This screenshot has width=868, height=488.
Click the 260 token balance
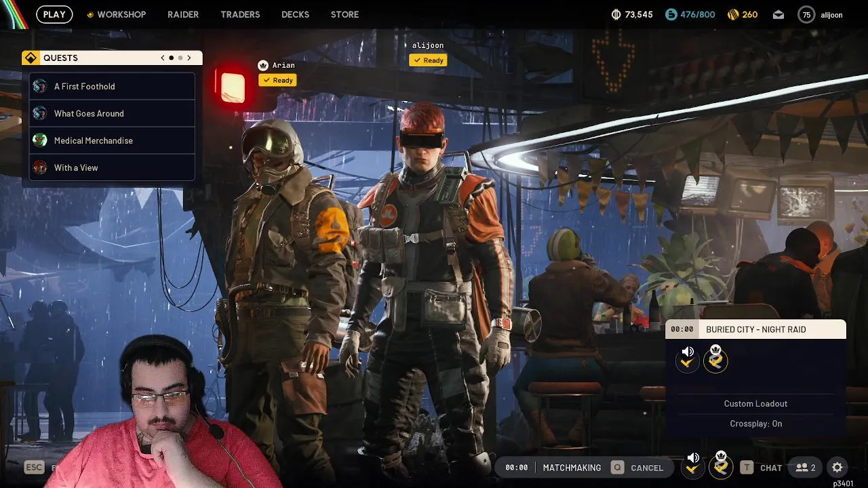pos(750,15)
